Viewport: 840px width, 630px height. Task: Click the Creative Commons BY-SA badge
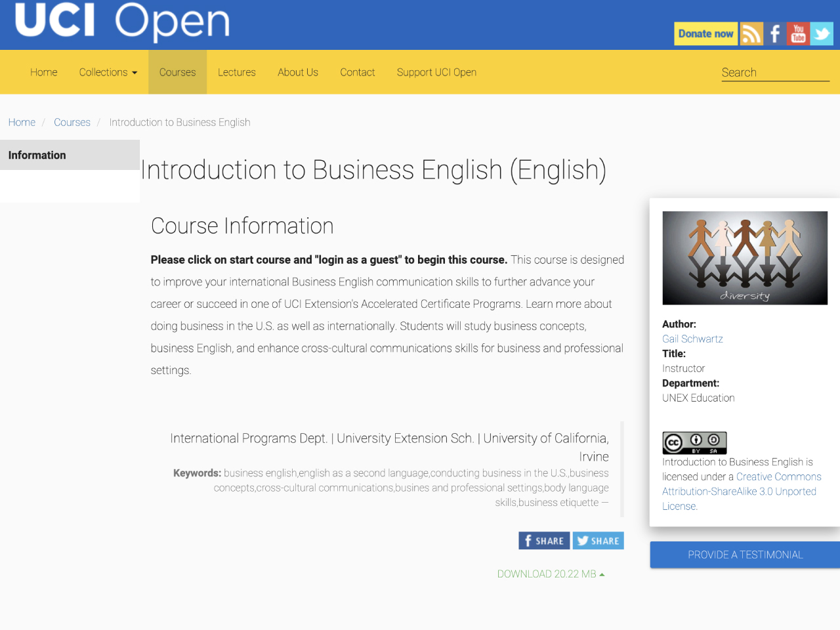click(694, 443)
